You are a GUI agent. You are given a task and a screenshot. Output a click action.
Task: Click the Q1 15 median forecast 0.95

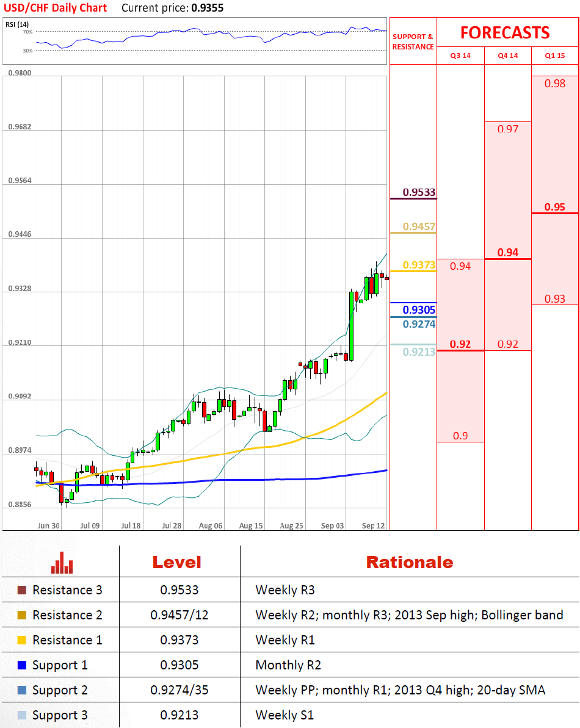pyautogui.click(x=555, y=207)
